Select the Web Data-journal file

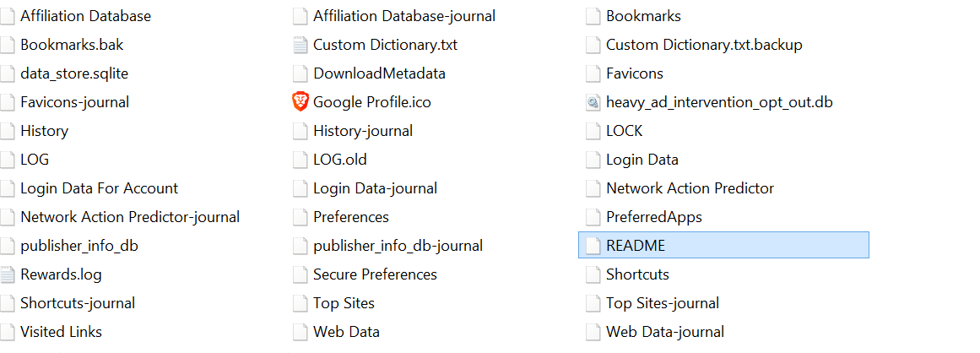[665, 332]
